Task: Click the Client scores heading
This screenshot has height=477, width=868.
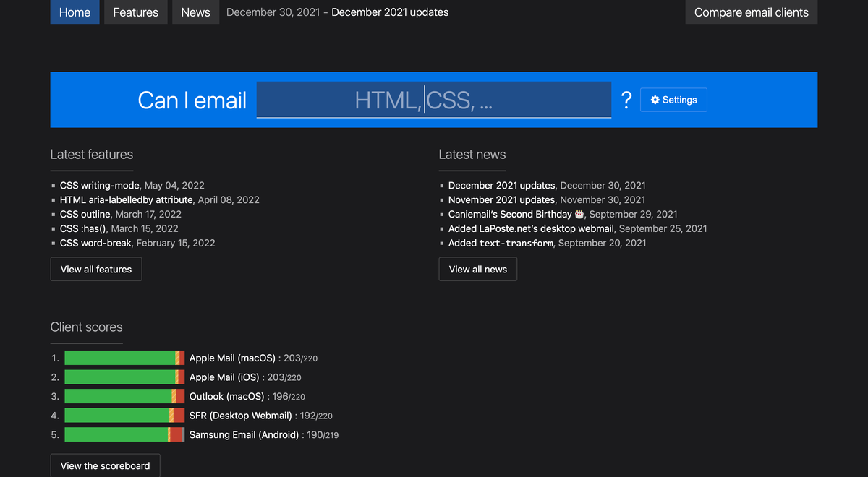Action: [x=87, y=327]
